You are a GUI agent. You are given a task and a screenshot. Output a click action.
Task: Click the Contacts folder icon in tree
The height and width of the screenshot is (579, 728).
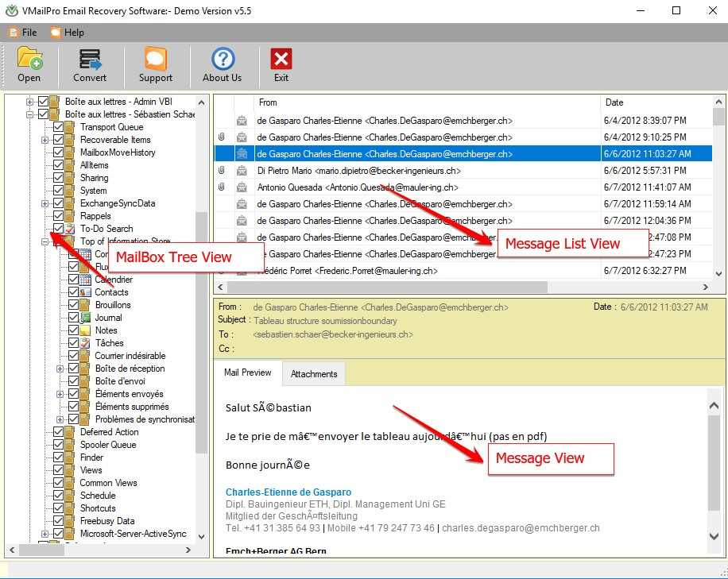point(85,292)
